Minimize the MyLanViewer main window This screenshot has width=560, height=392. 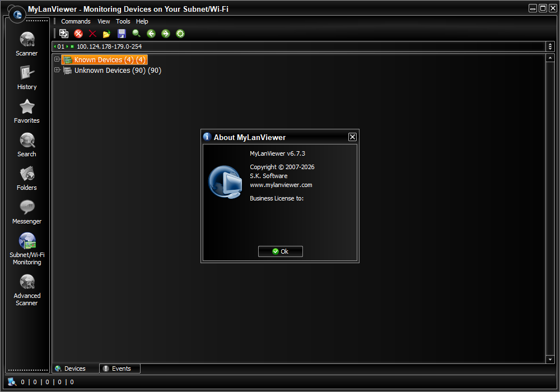pos(533,8)
